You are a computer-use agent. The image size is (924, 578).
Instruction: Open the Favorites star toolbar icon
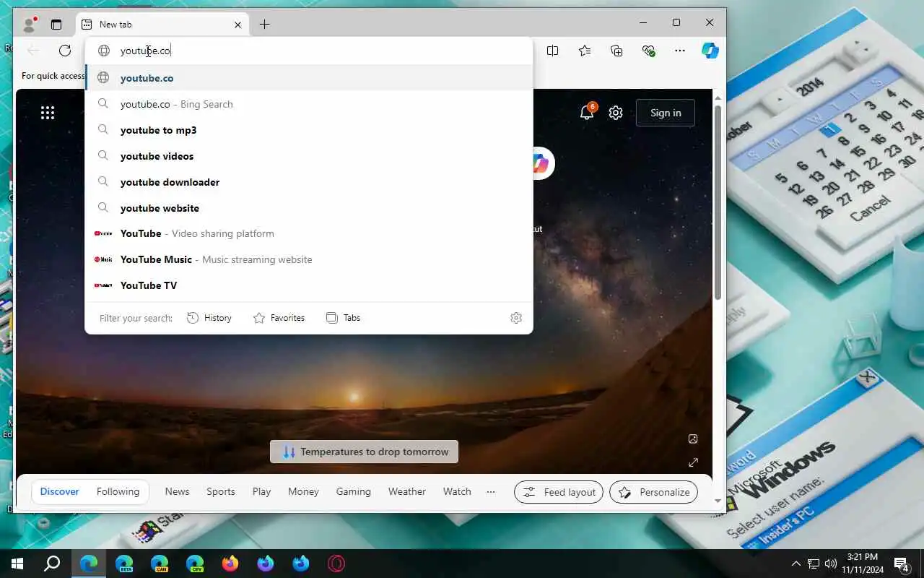[x=585, y=51]
